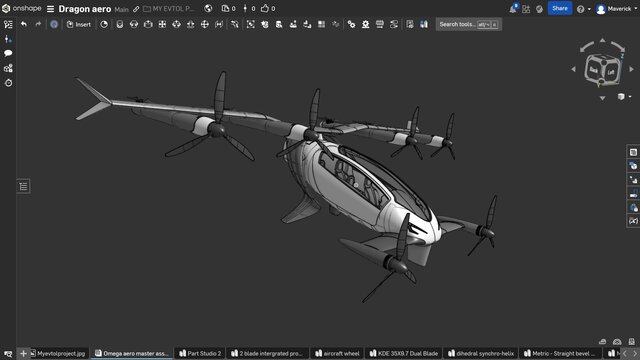This screenshot has width=640, height=360.
Task: Copy document link via chain icon
Action: [x=136, y=9]
